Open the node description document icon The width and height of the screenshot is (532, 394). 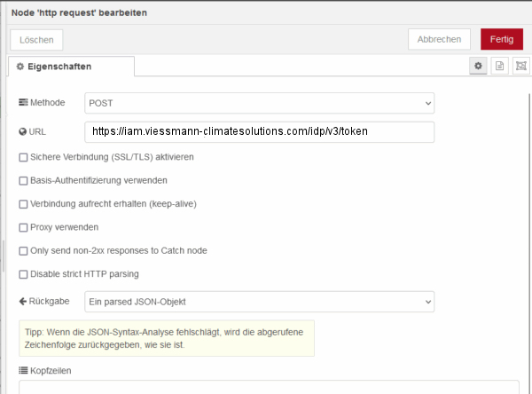[x=499, y=66]
